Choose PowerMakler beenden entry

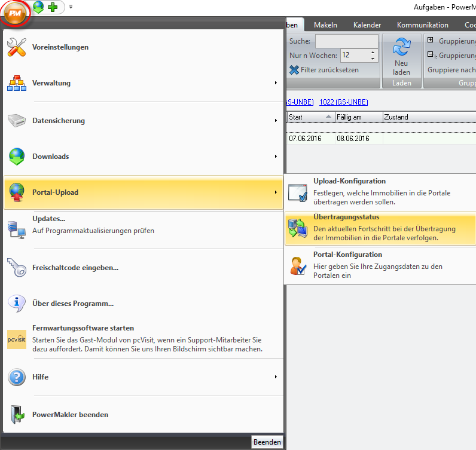pos(144,415)
